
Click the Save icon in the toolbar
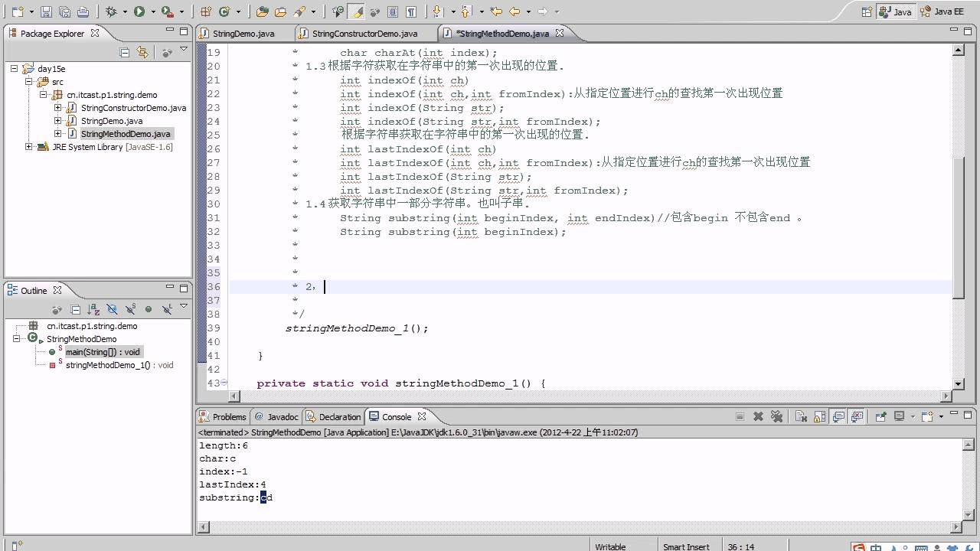pyautogui.click(x=46, y=11)
